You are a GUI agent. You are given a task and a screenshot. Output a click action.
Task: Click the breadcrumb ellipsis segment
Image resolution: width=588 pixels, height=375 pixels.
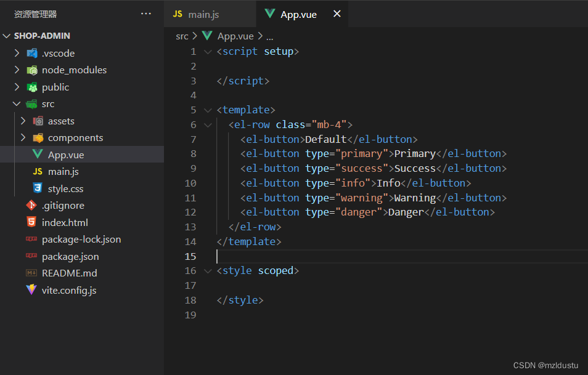coord(269,37)
